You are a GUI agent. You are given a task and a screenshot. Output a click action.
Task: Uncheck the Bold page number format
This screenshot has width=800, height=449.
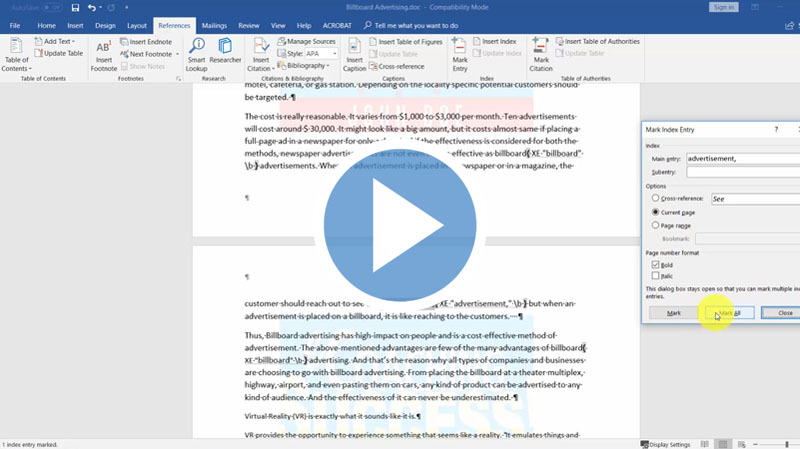pos(656,265)
